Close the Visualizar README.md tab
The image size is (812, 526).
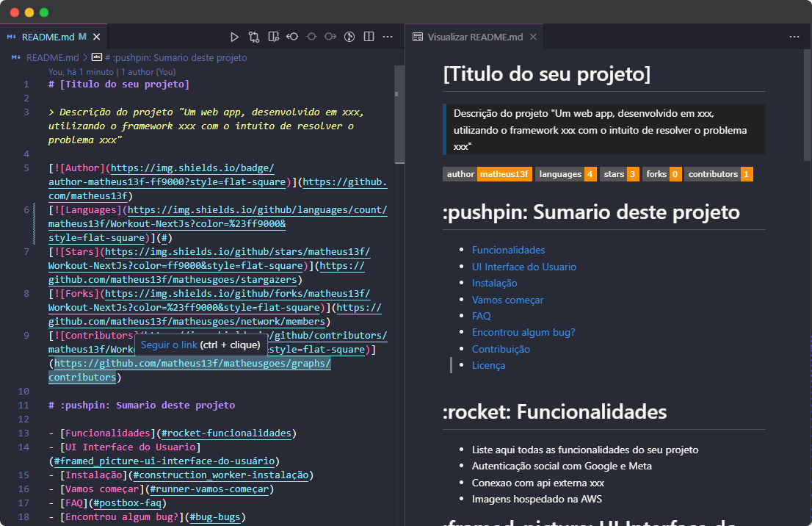(534, 37)
